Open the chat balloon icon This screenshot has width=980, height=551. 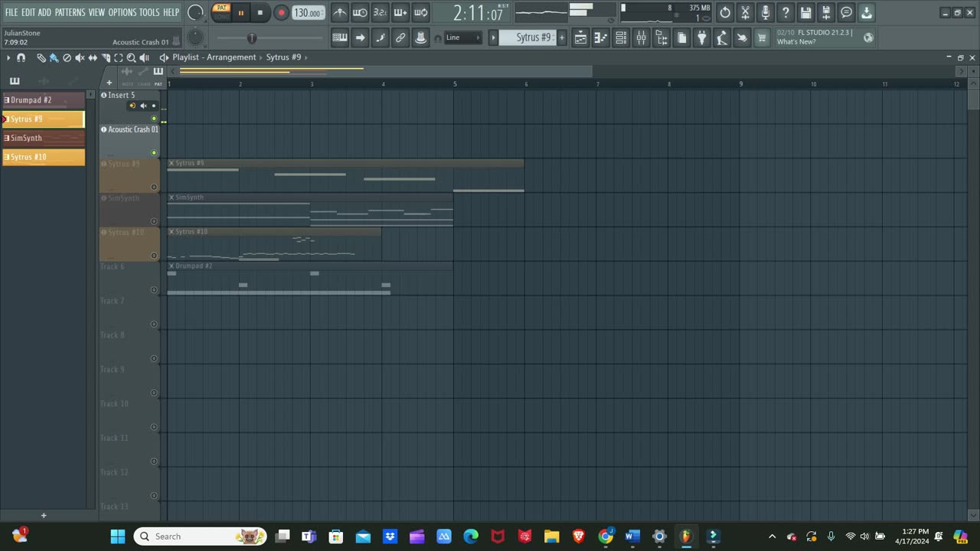click(x=846, y=12)
